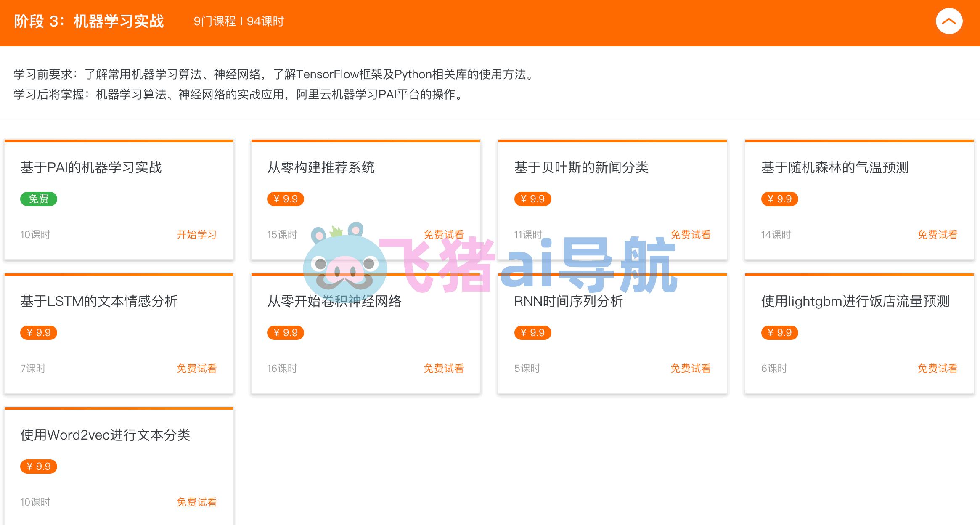Collapse the 阶段 3 section with chevron
Image resolution: width=980 pixels, height=525 pixels.
click(949, 21)
